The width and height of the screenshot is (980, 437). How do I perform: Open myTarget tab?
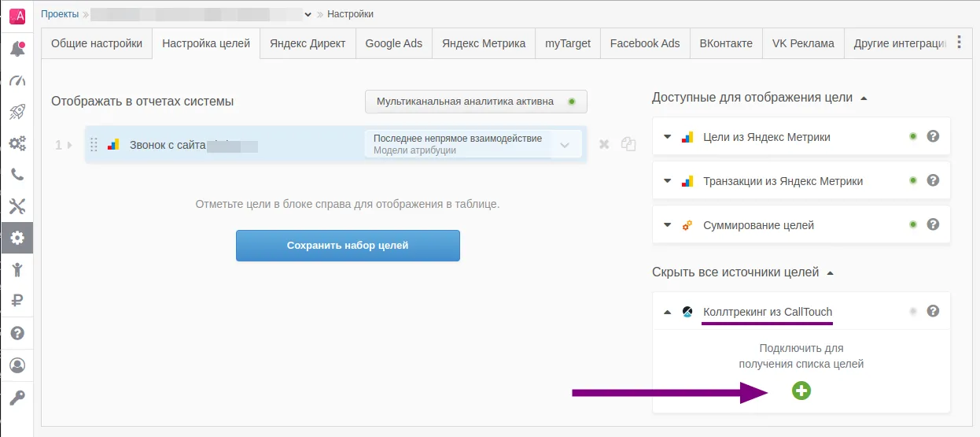568,43
